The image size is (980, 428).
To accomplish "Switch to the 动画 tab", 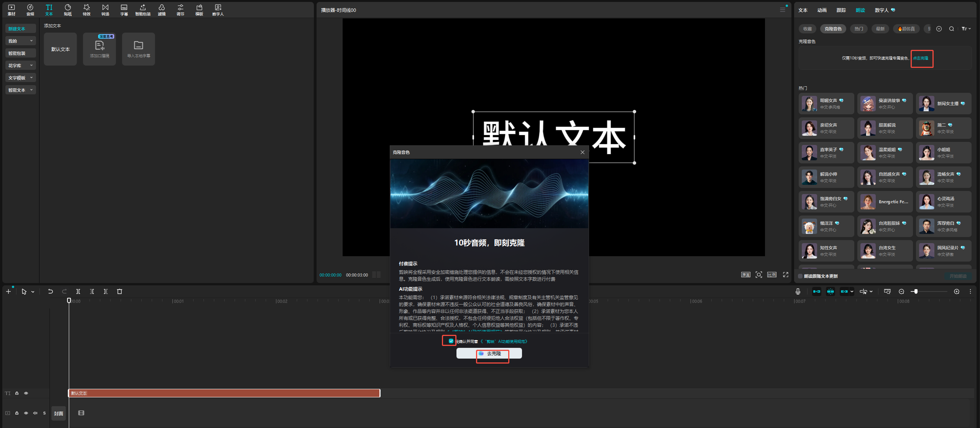I will [822, 10].
